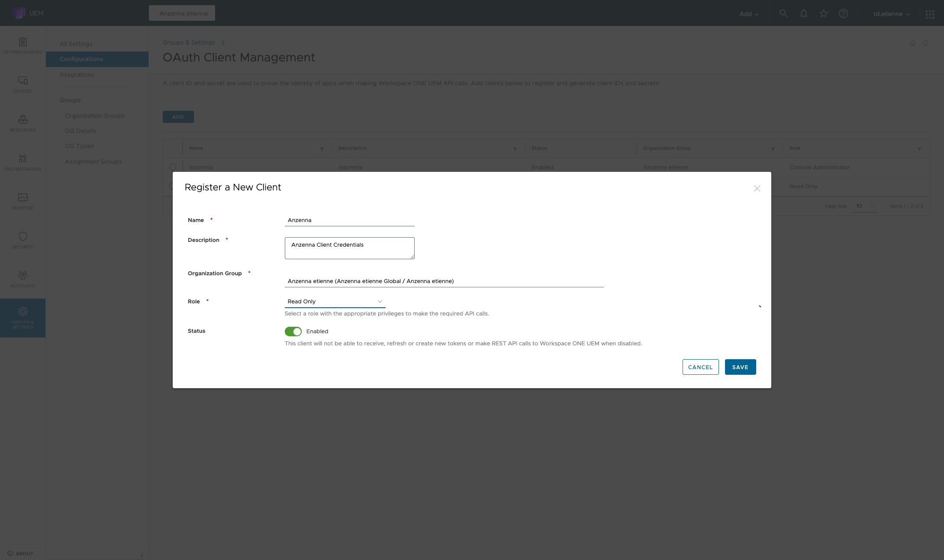Click the CANCEL button

click(700, 367)
